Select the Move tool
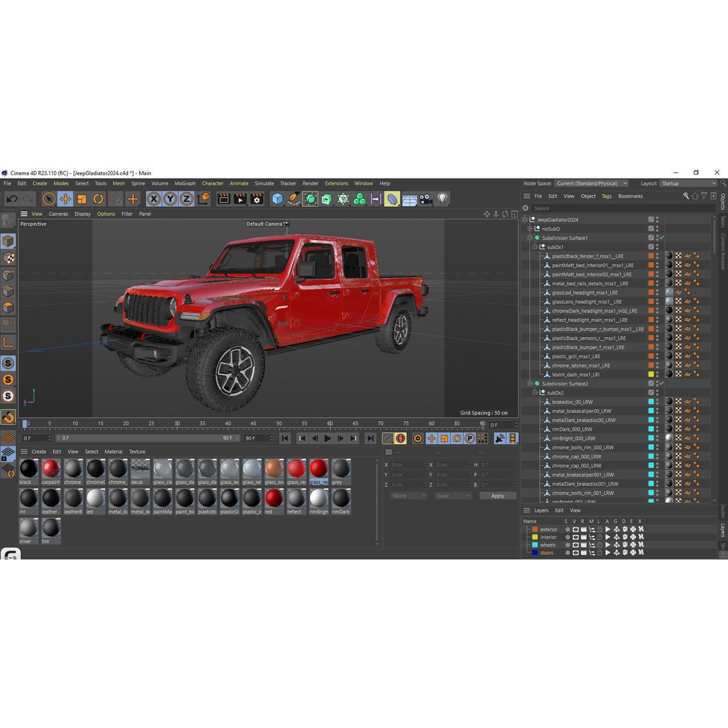This screenshot has width=728, height=728. (x=64, y=198)
